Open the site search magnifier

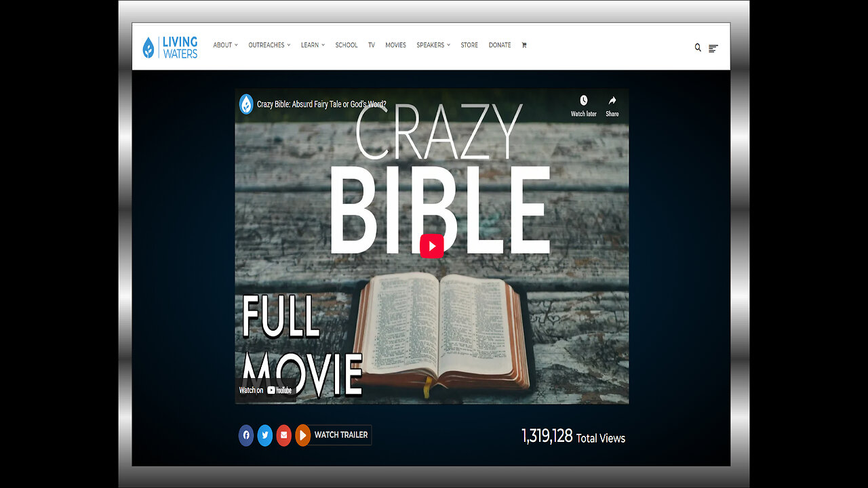coord(698,47)
